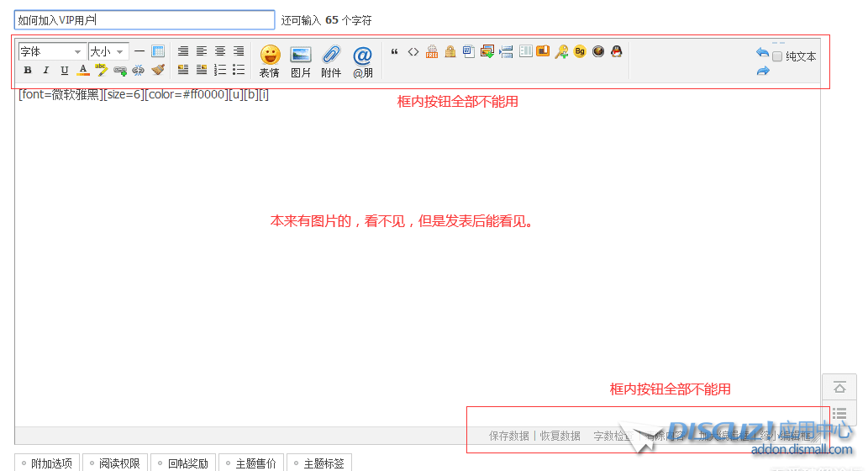Click the undo arrow in editor toolbar
The width and height of the screenshot is (868, 471).
[x=762, y=53]
